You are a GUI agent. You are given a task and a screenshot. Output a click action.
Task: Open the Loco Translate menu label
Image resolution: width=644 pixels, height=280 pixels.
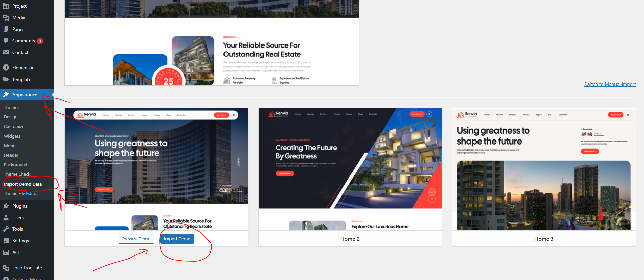tap(27, 268)
